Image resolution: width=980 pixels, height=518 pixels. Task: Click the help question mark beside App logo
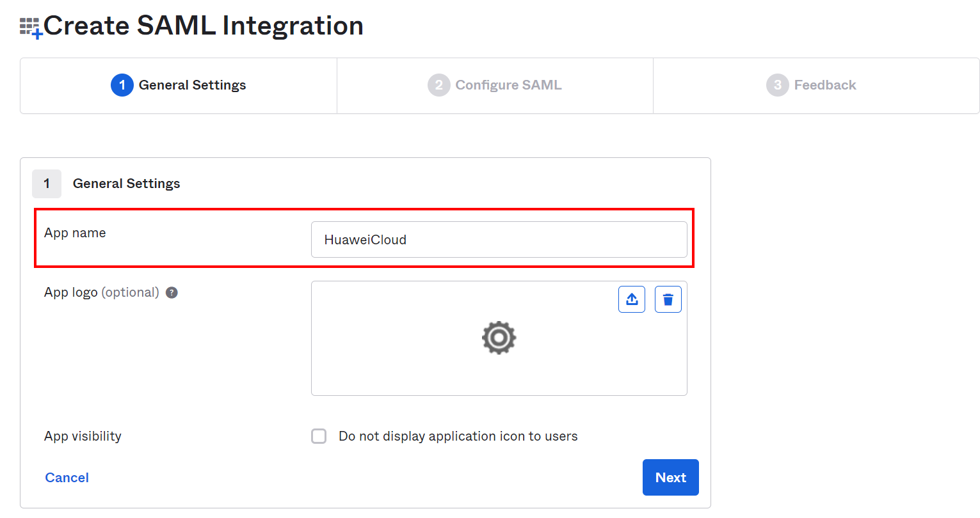tap(172, 293)
